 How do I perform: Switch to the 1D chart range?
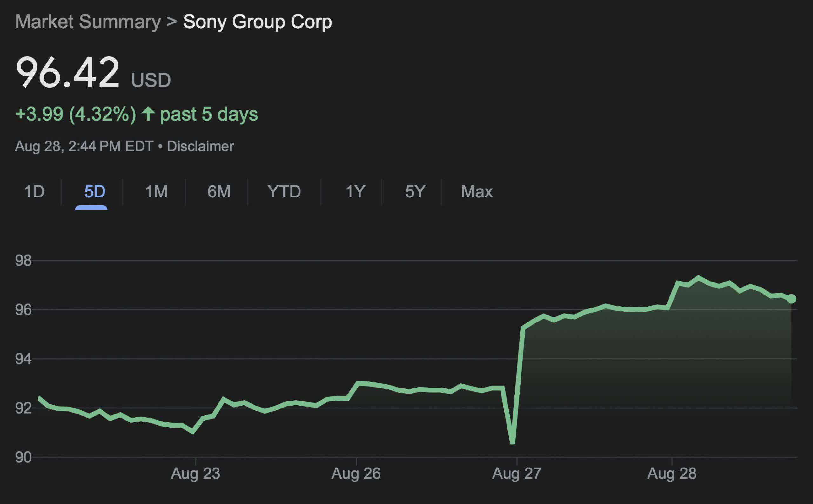pos(34,192)
